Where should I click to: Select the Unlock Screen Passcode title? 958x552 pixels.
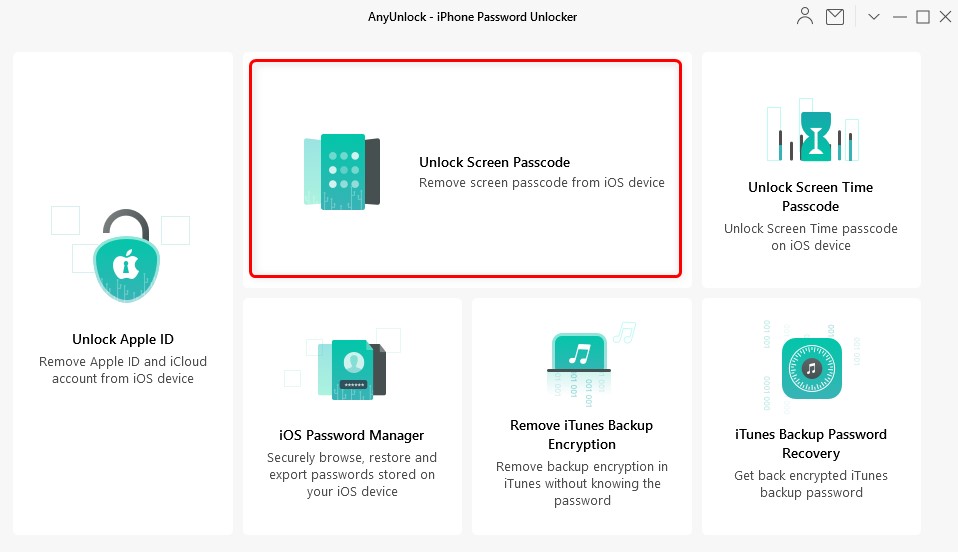[x=494, y=162]
